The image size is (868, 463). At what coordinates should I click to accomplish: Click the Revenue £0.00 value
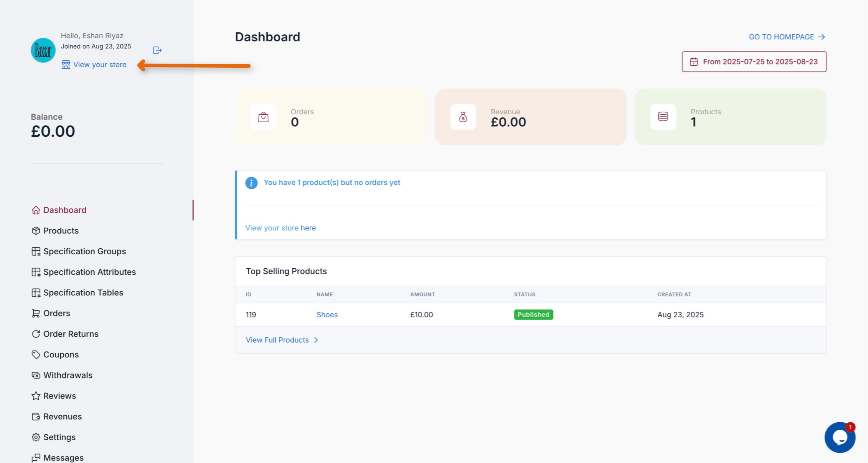click(x=508, y=122)
